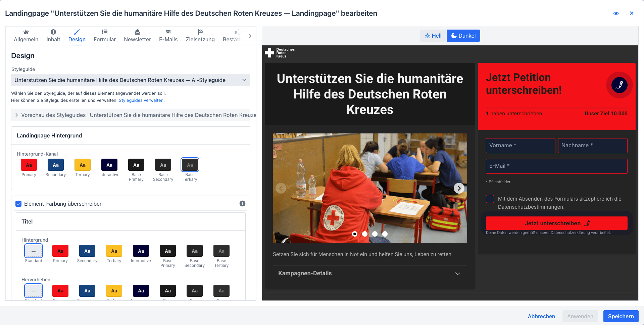The image size is (644, 325).
Task: Expand the Kampagnen-Details accordion
Action: (x=370, y=274)
